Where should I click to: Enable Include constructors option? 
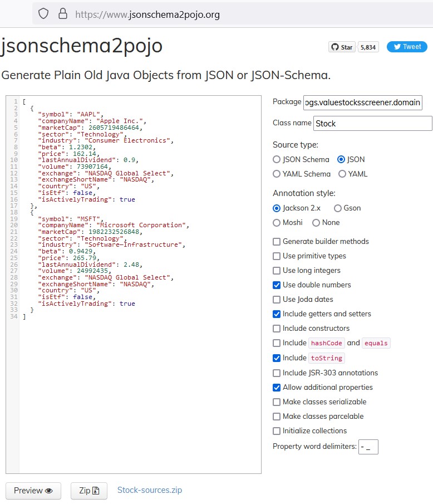click(277, 328)
